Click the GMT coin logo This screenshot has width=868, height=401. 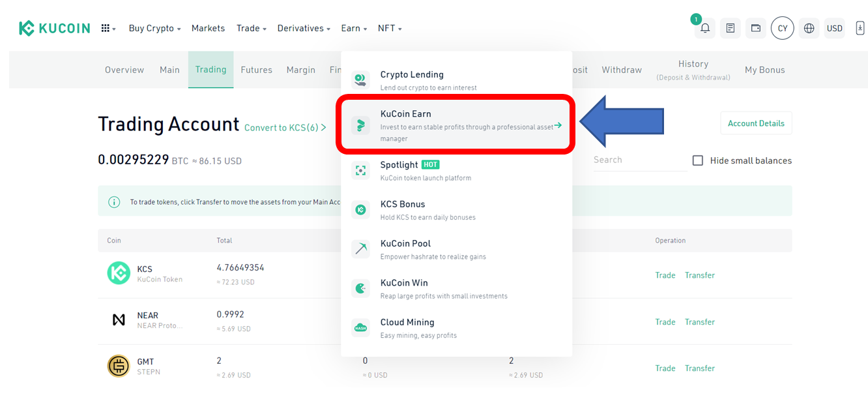point(119,366)
